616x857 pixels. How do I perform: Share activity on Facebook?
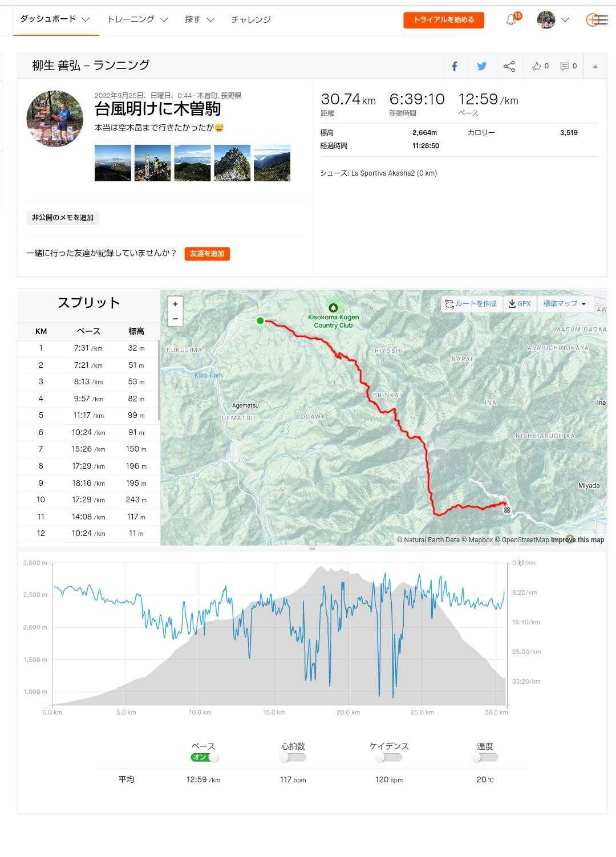click(x=455, y=67)
